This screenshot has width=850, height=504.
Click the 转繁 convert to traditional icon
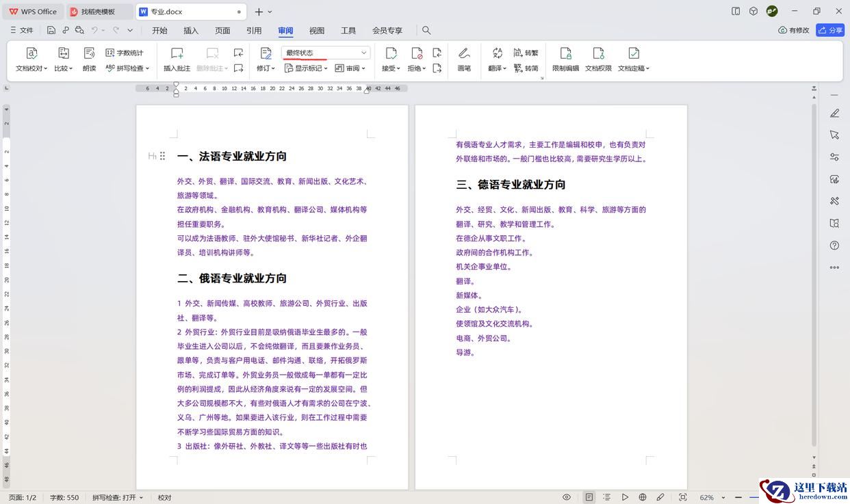pyautogui.click(x=526, y=53)
